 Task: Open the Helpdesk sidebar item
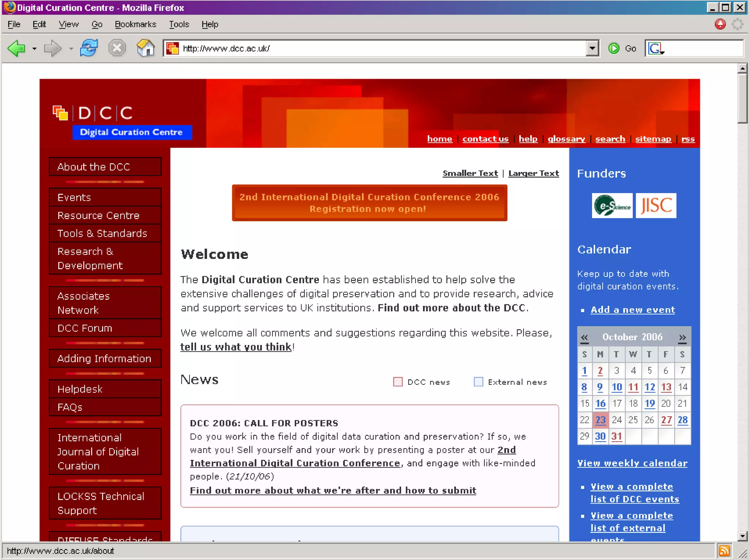[105, 389]
